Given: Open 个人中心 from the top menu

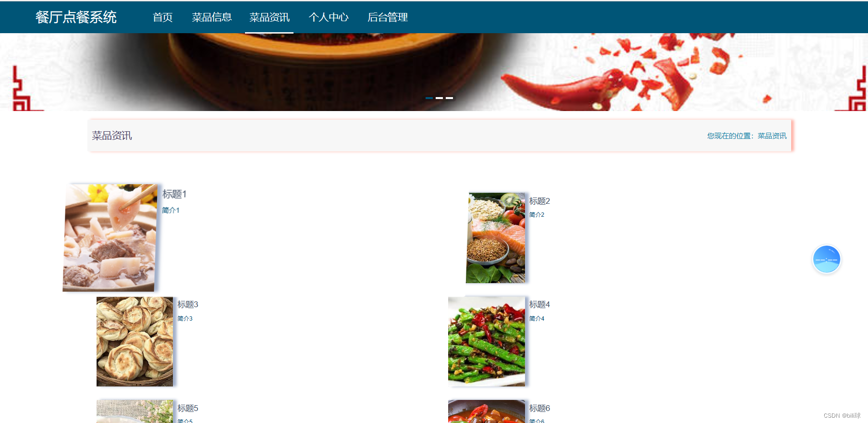Looking at the screenshot, I should (329, 17).
